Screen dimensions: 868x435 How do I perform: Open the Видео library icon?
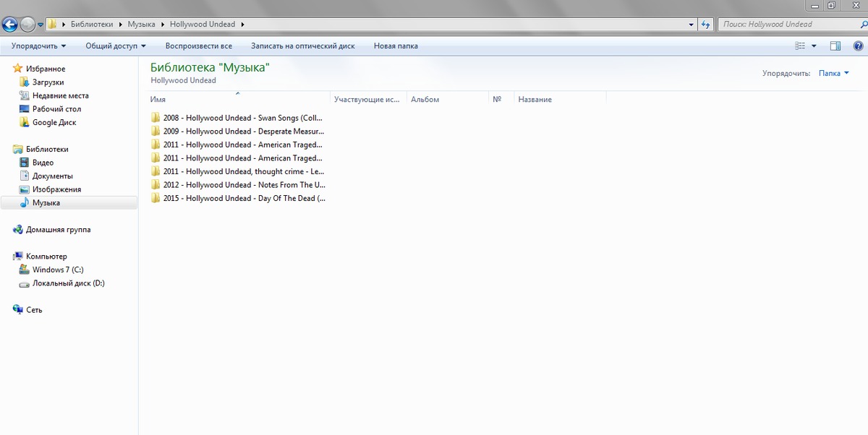(25, 163)
